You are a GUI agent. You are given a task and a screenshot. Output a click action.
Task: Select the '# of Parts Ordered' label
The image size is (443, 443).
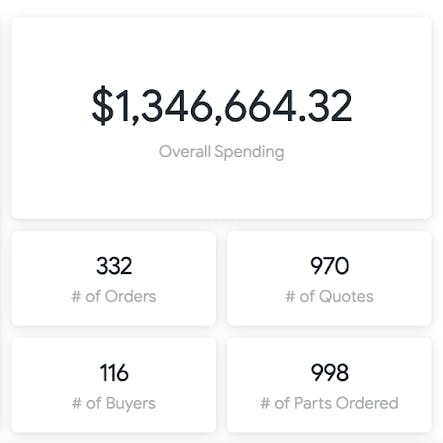coord(329,403)
